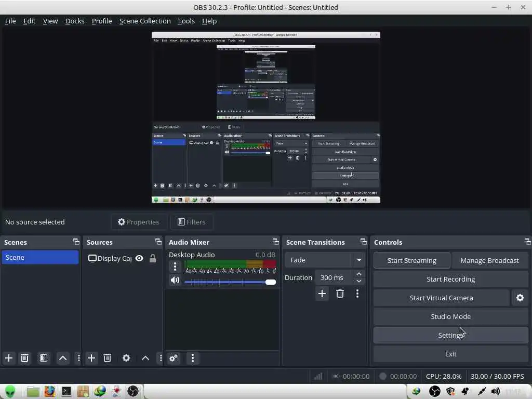The width and height of the screenshot is (532, 399).
Task: Open OBS icon in system tray
Action: tap(435, 392)
